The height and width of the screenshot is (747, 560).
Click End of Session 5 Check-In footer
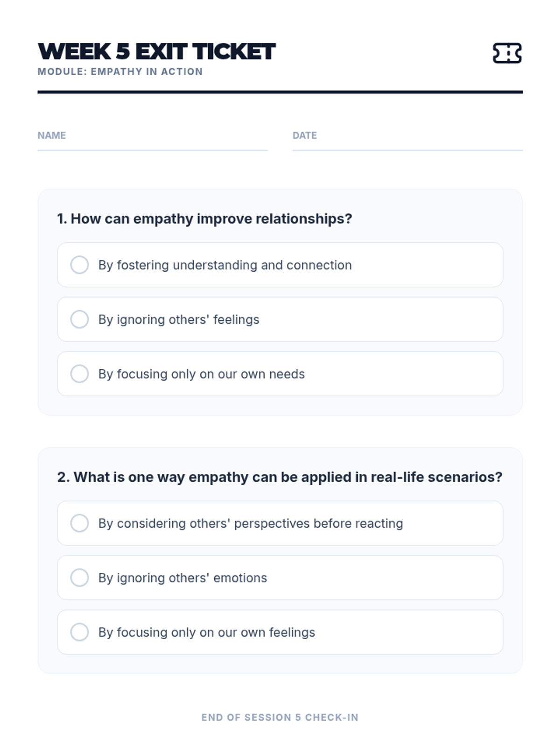280,717
